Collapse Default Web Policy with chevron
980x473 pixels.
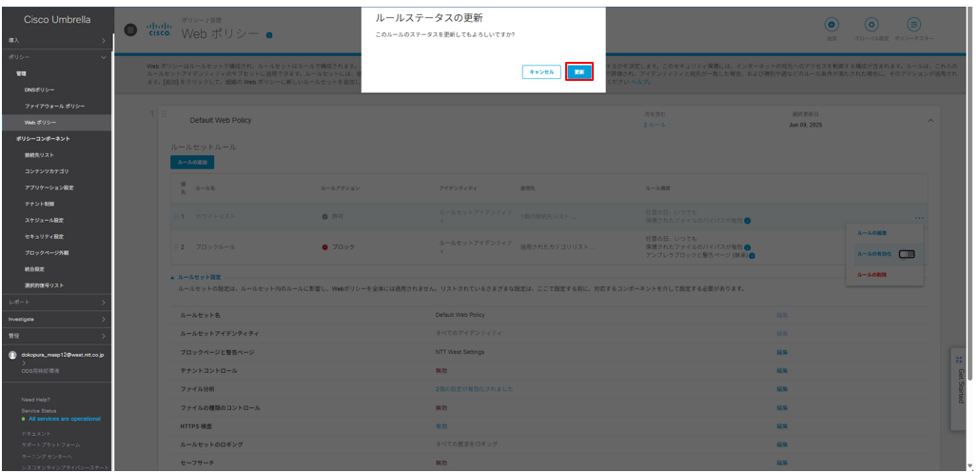[930, 120]
